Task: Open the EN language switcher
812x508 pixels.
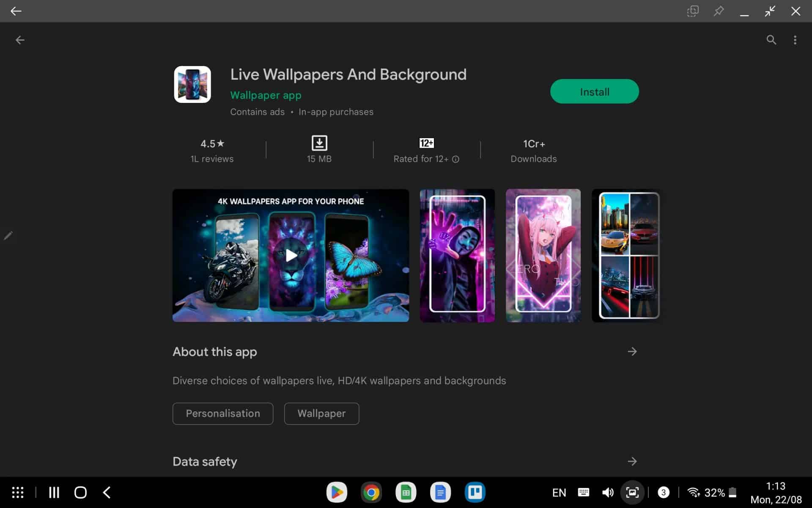Action: (x=559, y=492)
